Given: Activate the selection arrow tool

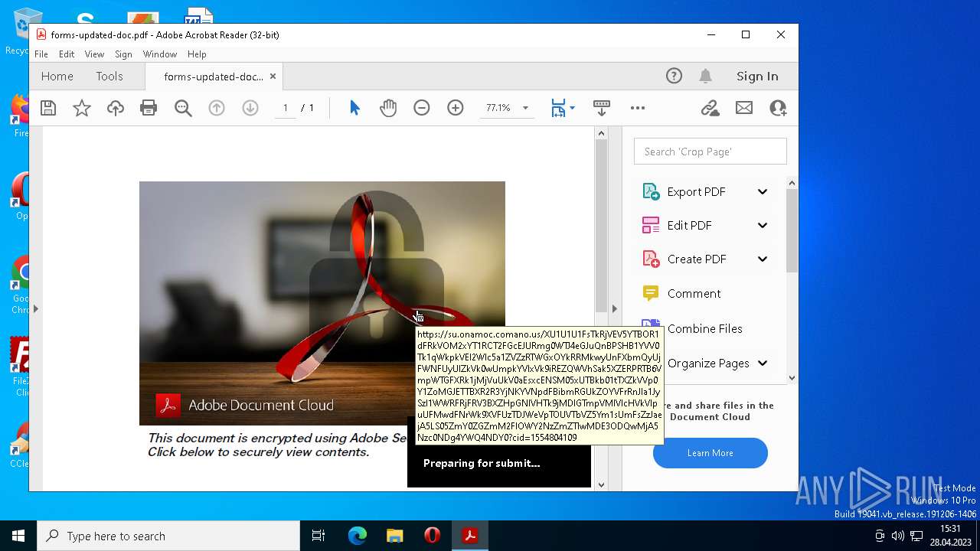Looking at the screenshot, I should click(x=354, y=108).
